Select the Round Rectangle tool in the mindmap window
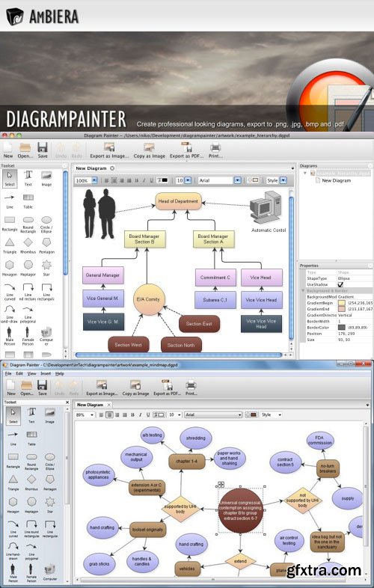374x588 pixels. pyautogui.click(x=31, y=461)
